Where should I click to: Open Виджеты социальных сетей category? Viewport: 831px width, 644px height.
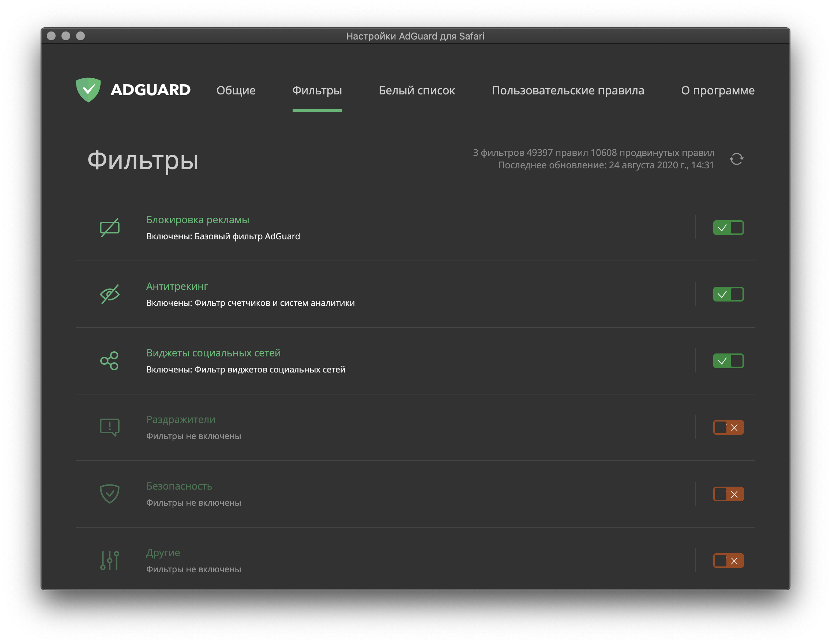tap(214, 353)
